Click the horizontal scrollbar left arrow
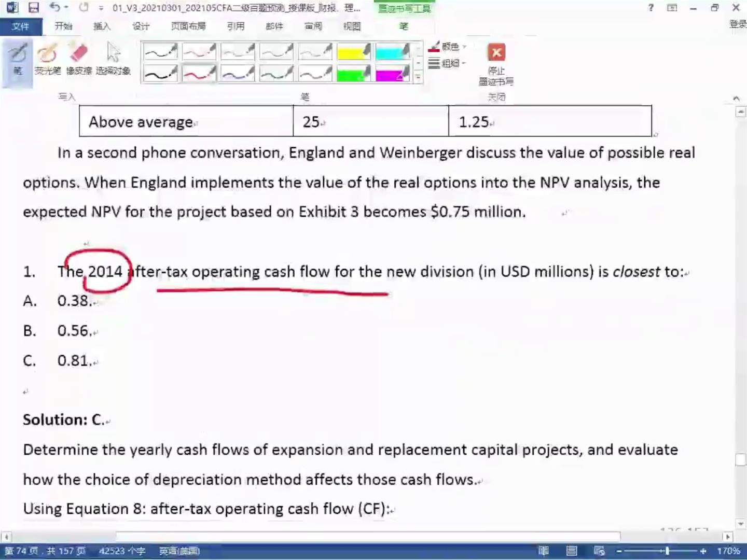This screenshot has width=747, height=560. point(6,537)
